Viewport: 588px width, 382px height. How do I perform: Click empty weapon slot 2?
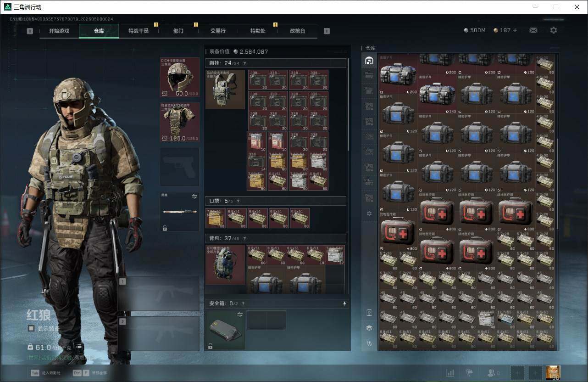159,334
